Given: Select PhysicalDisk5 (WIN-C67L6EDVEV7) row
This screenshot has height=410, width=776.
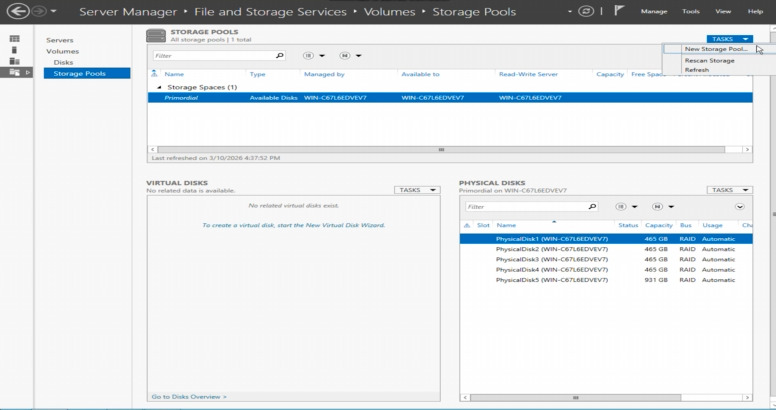Looking at the screenshot, I should (606, 280).
